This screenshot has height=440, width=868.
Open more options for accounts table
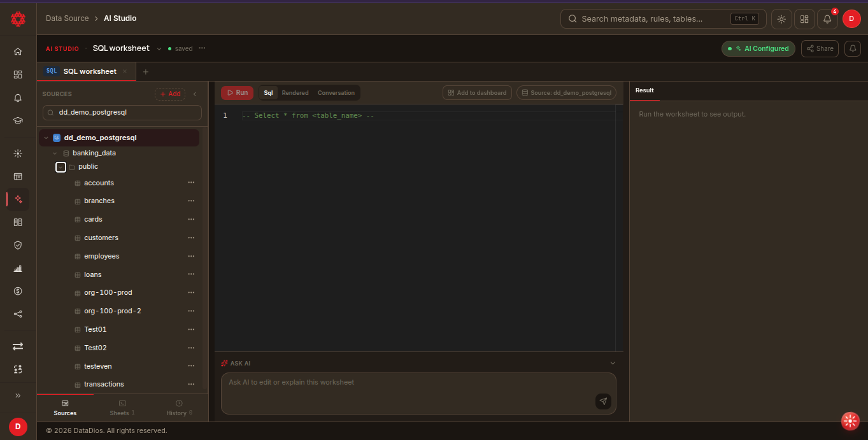[x=191, y=183]
